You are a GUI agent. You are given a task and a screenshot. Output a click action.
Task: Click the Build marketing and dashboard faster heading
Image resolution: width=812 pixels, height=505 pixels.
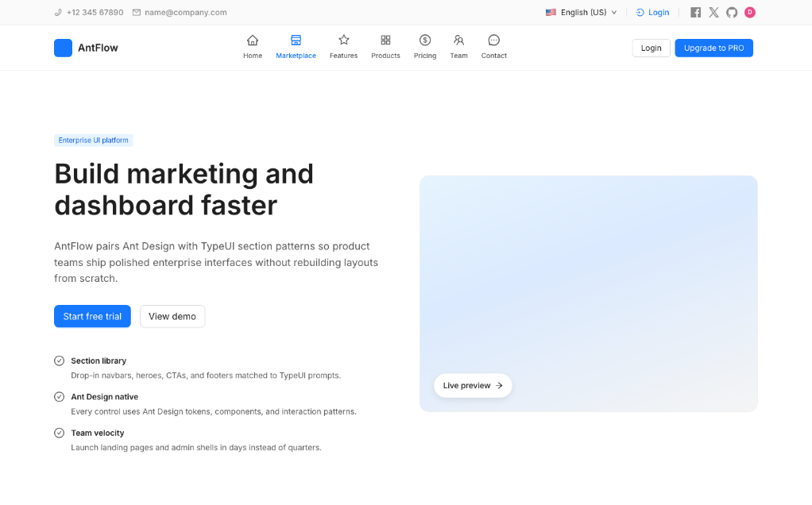[184, 189]
